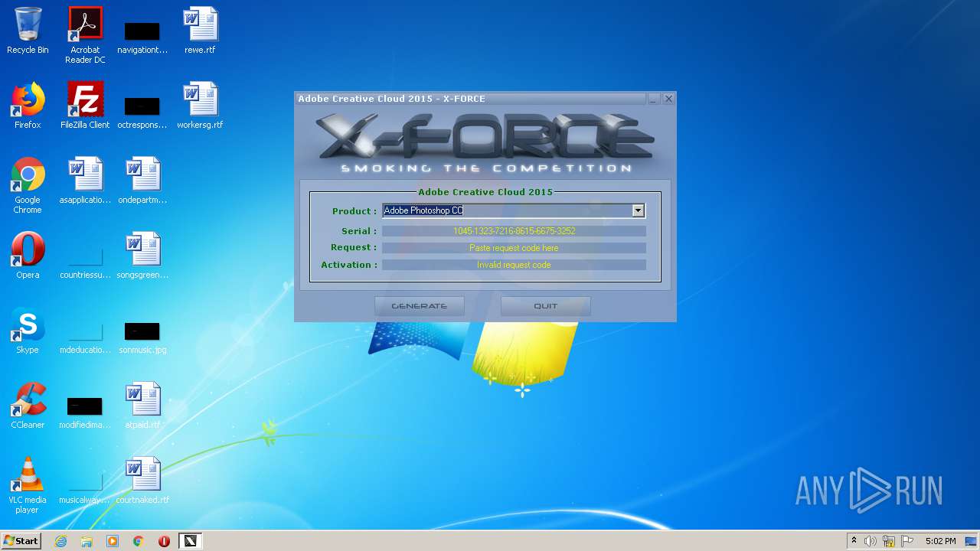This screenshot has width=980, height=551.
Task: Click the 5:02 PM taskbar clock
Action: 940,541
